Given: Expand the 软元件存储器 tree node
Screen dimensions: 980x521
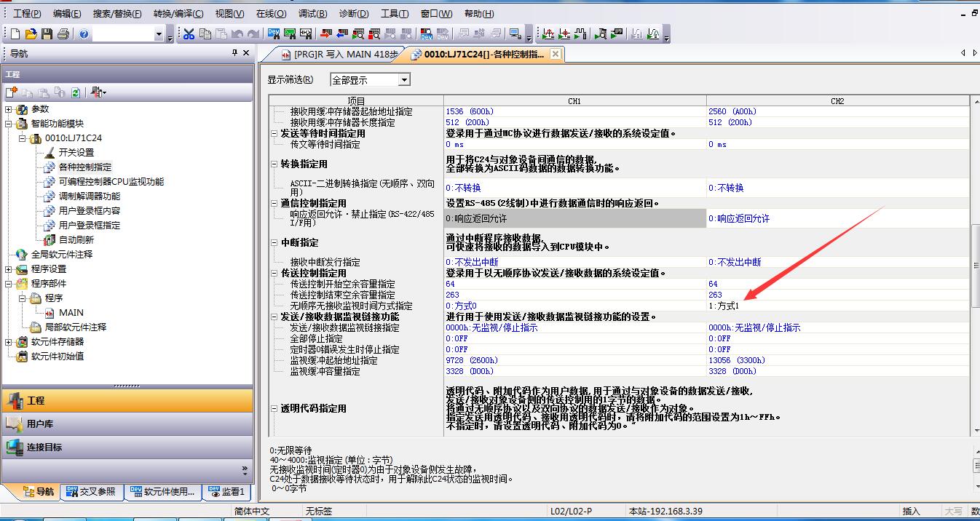Looking at the screenshot, I should (9, 342).
